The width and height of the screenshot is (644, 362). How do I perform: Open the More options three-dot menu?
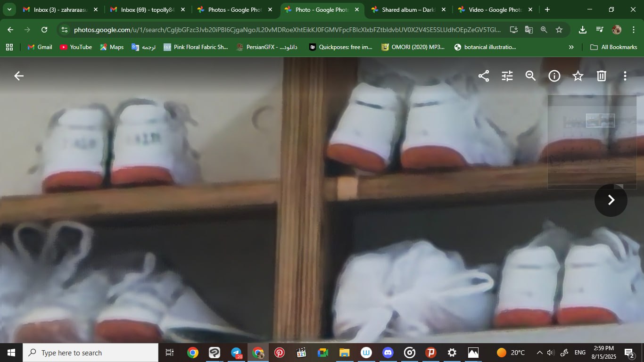(x=625, y=76)
